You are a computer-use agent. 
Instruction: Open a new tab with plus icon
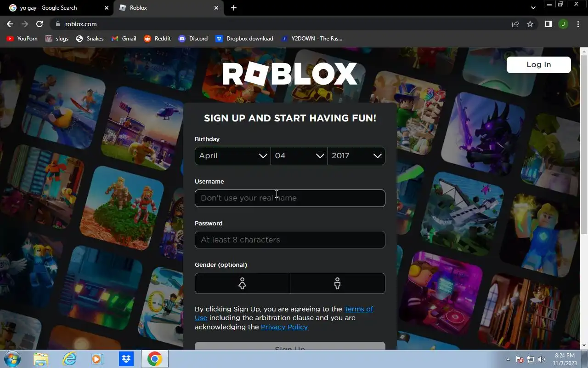(234, 8)
